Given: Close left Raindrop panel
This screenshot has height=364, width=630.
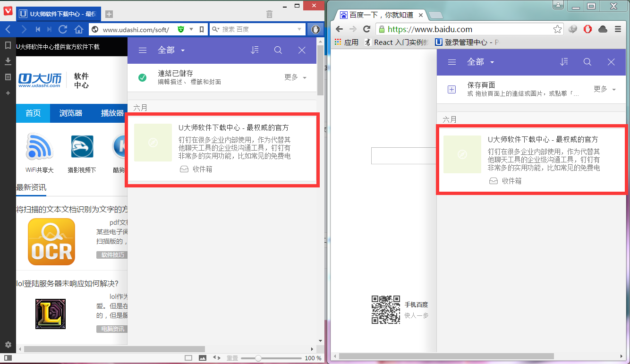Looking at the screenshot, I should click(302, 50).
